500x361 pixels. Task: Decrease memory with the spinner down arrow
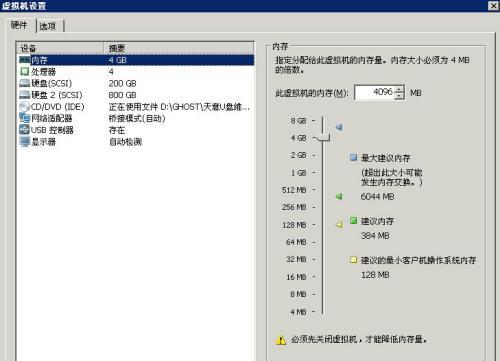tap(399, 96)
